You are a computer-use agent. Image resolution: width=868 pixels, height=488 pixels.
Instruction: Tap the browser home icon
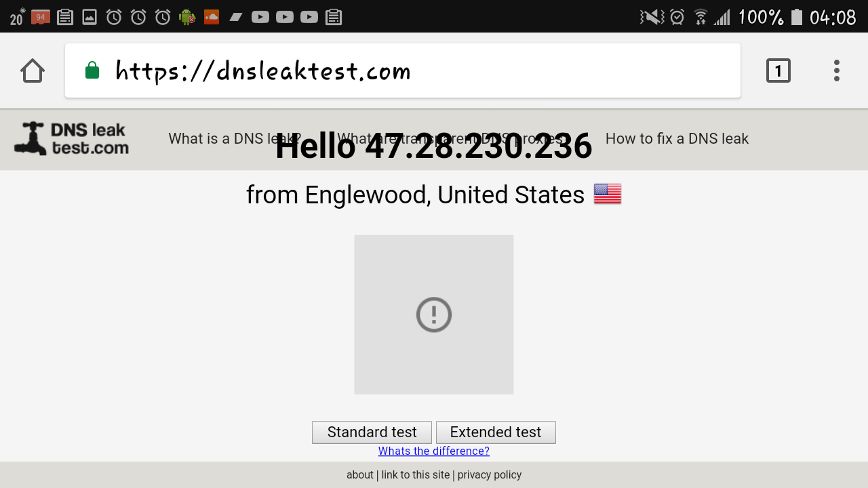(x=33, y=70)
